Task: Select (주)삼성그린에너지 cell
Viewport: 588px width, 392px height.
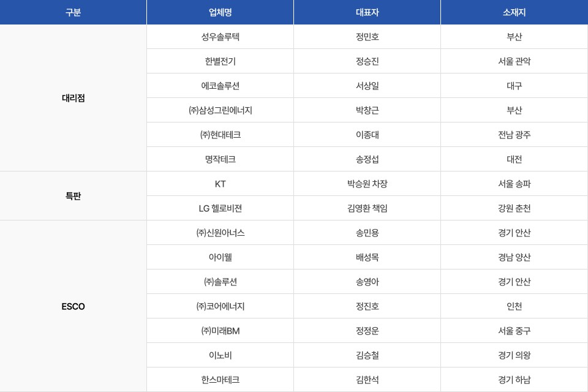Action: [220, 110]
